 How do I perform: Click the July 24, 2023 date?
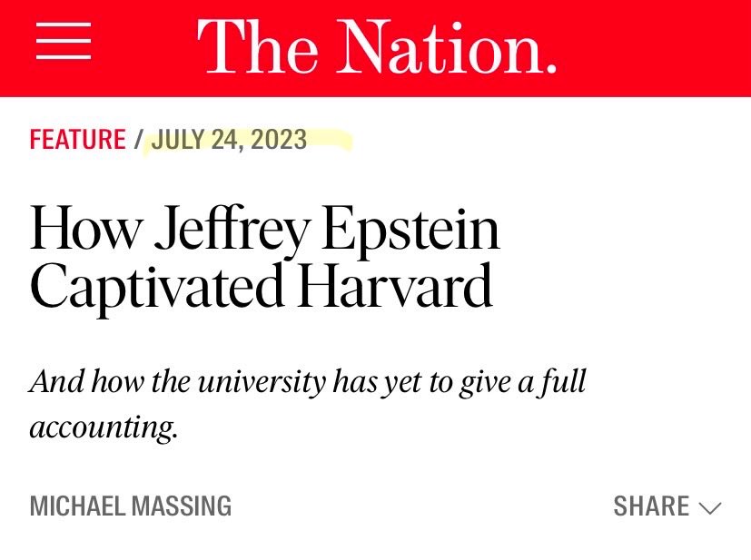(229, 140)
